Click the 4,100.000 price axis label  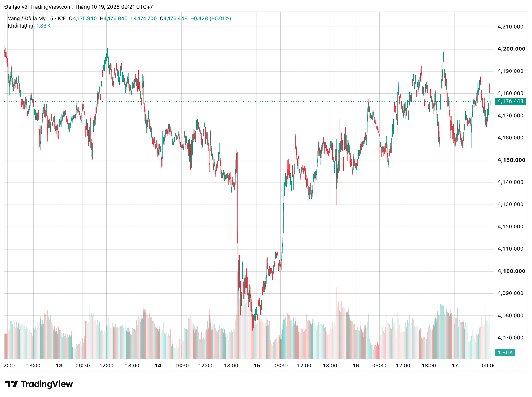click(511, 271)
